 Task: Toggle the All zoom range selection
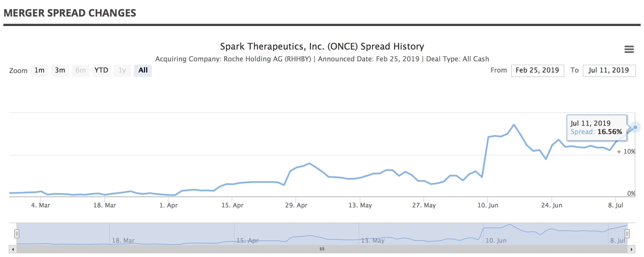coord(143,70)
